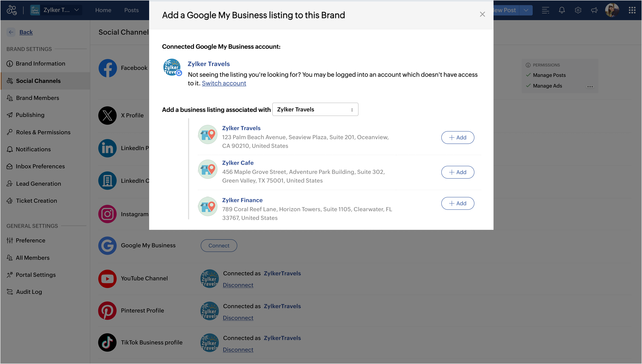Click the LinkedIn Company channel icon
This screenshot has height=364, width=642.
point(108,181)
